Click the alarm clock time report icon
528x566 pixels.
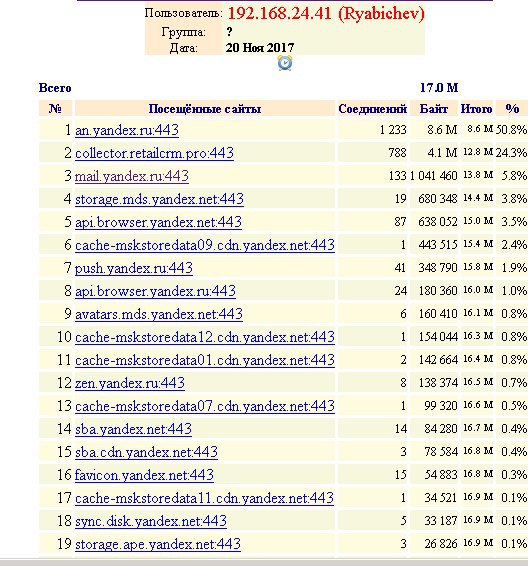coord(285,63)
